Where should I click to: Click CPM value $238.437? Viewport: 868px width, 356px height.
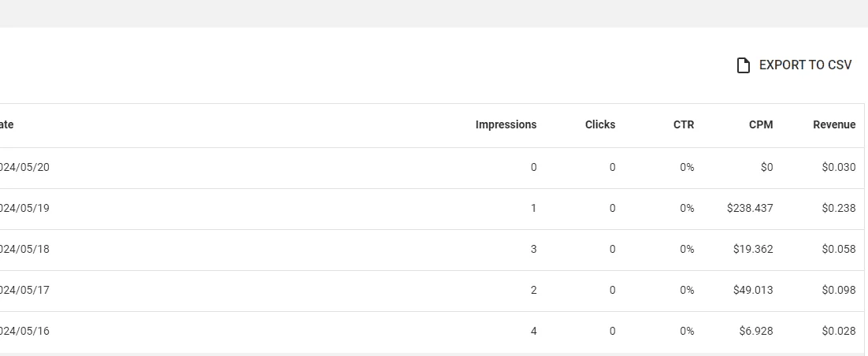click(x=750, y=208)
